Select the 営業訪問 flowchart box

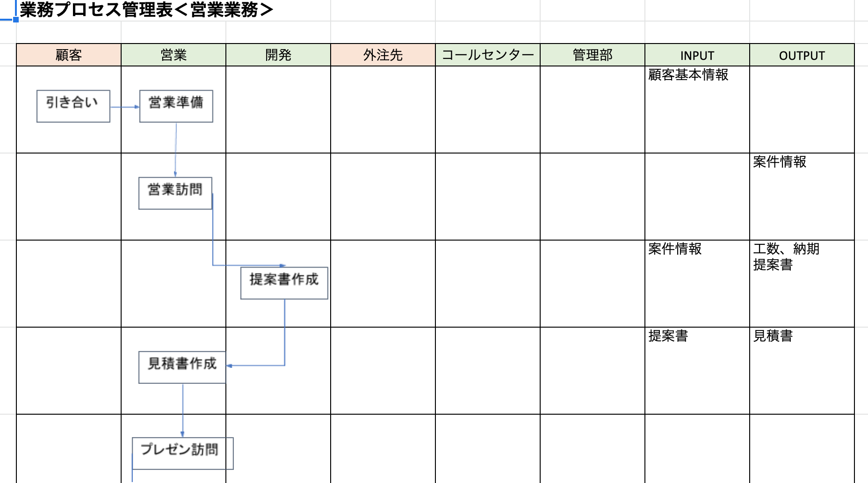pos(175,193)
